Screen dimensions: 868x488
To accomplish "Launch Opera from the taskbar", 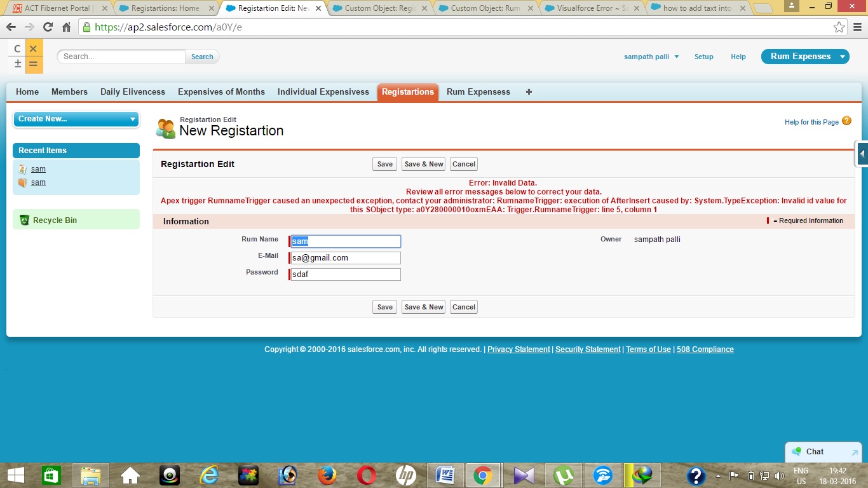I will [x=367, y=475].
